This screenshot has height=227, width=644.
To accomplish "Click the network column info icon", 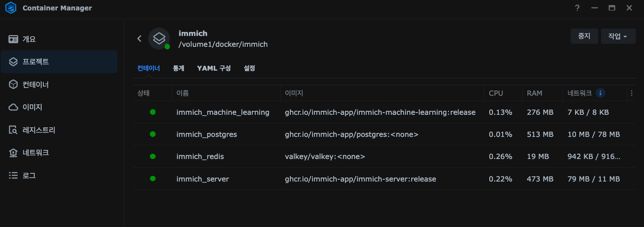I will pos(600,93).
